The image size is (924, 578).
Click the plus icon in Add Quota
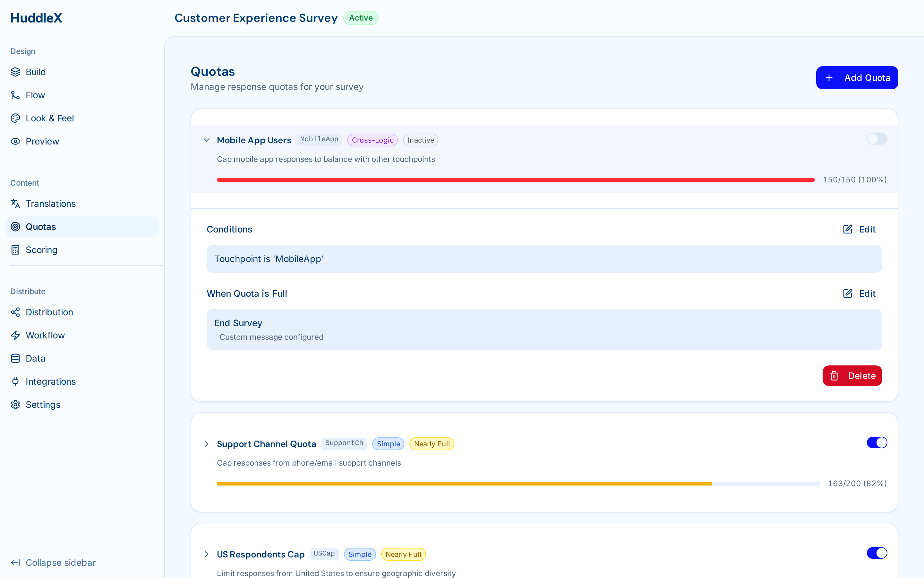point(829,78)
